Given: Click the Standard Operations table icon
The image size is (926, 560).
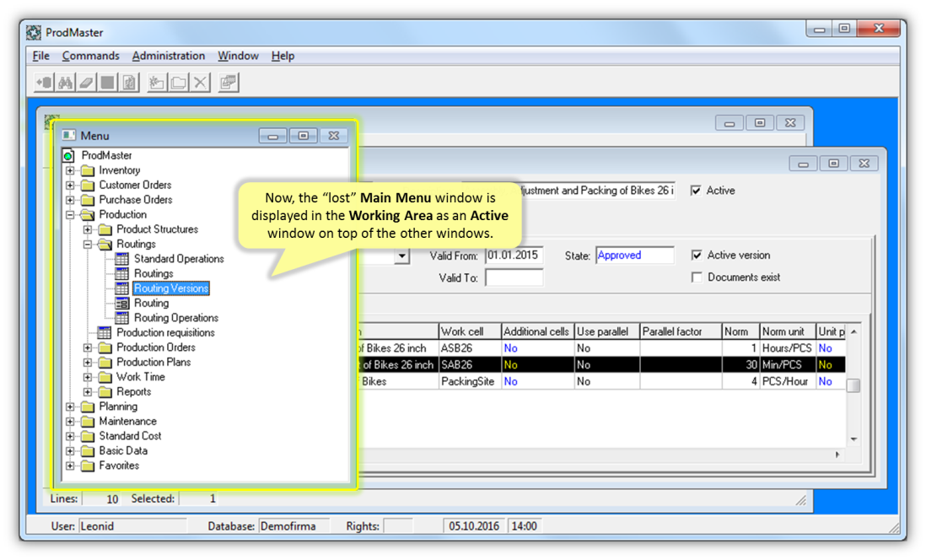Looking at the screenshot, I should tap(121, 259).
